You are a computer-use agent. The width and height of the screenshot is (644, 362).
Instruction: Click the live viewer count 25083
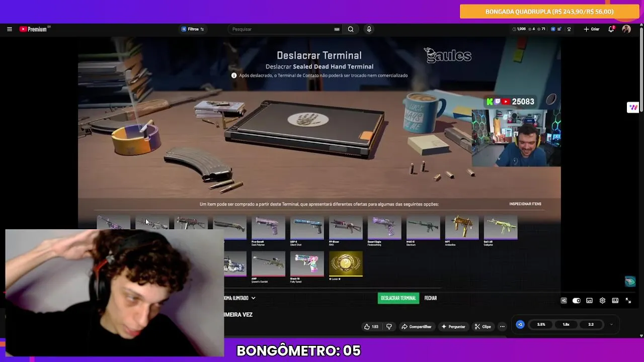click(x=523, y=102)
